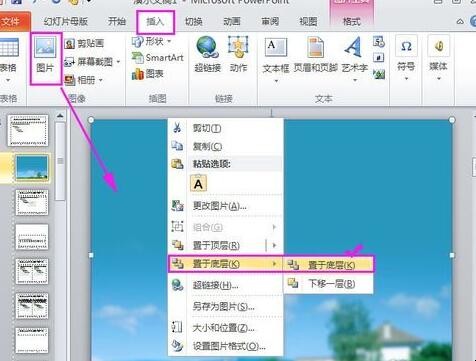The image size is (476, 361).
Task: Open the 幻灯片母版 tab
Action: pyautogui.click(x=66, y=22)
